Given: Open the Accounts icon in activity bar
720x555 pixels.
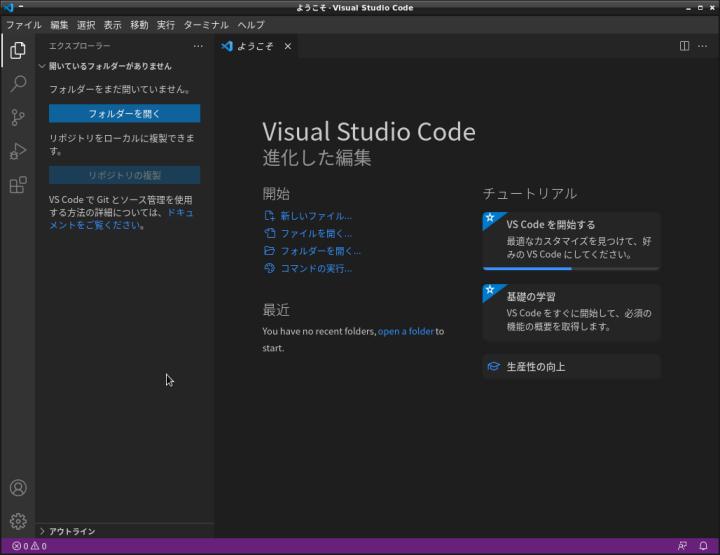Looking at the screenshot, I should point(18,488).
